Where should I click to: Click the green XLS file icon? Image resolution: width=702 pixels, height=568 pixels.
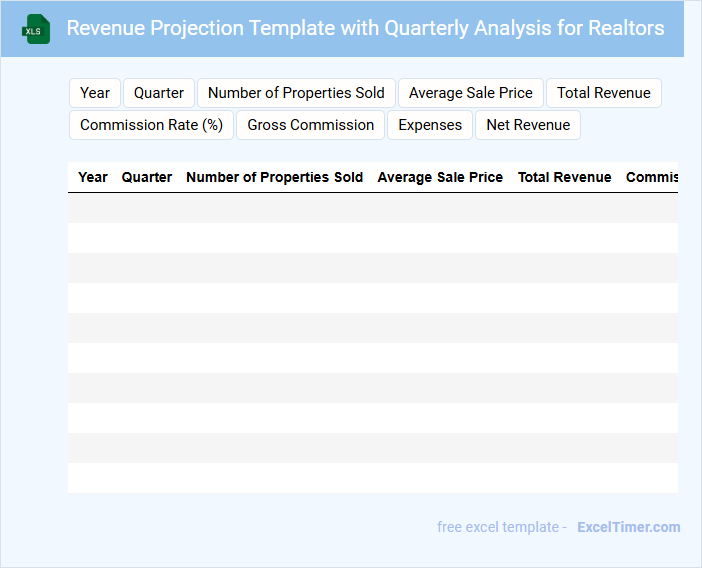pyautogui.click(x=36, y=29)
